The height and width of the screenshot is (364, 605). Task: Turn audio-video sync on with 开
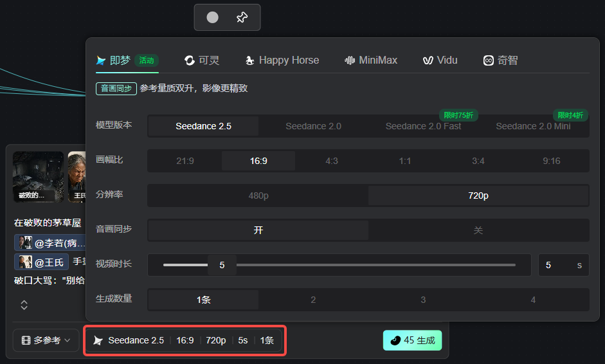coord(258,230)
